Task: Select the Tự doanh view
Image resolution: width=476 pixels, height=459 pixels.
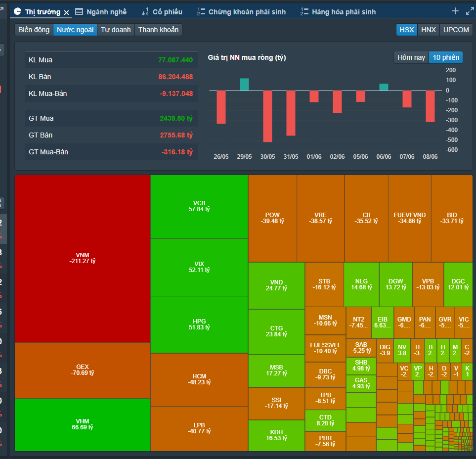Action: click(x=116, y=30)
